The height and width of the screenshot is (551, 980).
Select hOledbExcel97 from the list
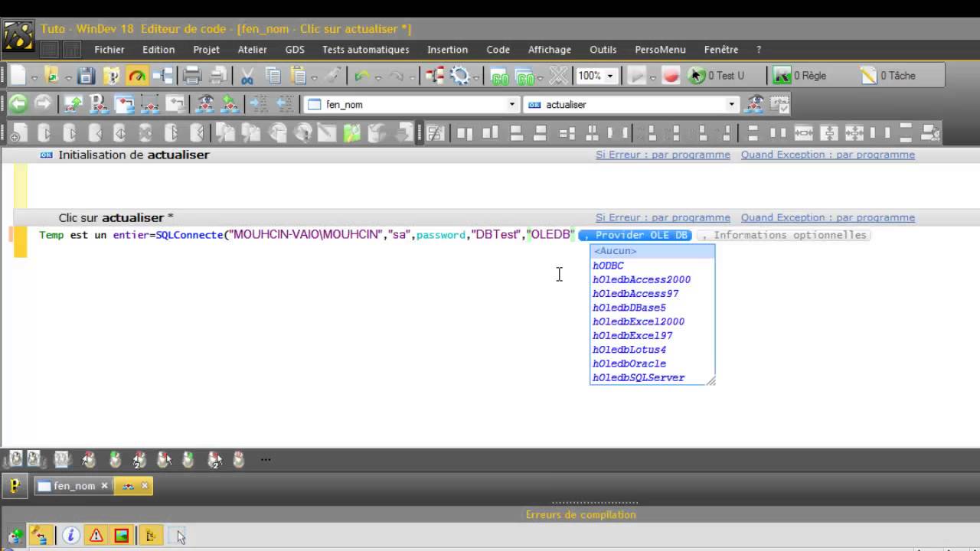click(652, 335)
